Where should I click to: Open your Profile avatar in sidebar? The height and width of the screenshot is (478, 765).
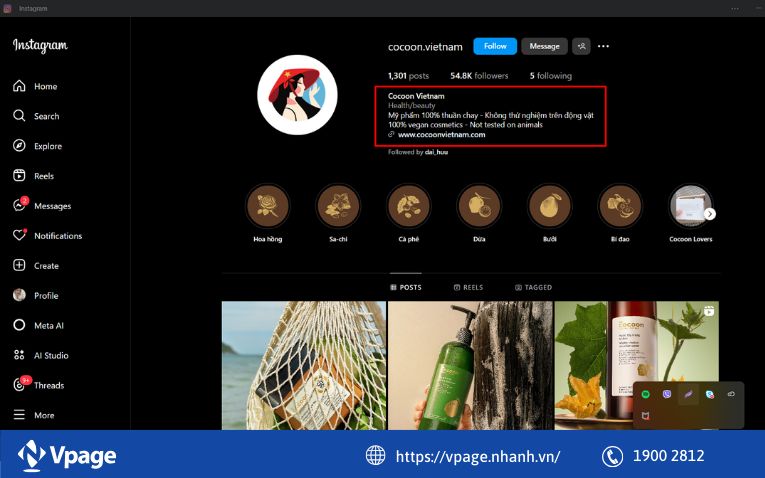19,295
